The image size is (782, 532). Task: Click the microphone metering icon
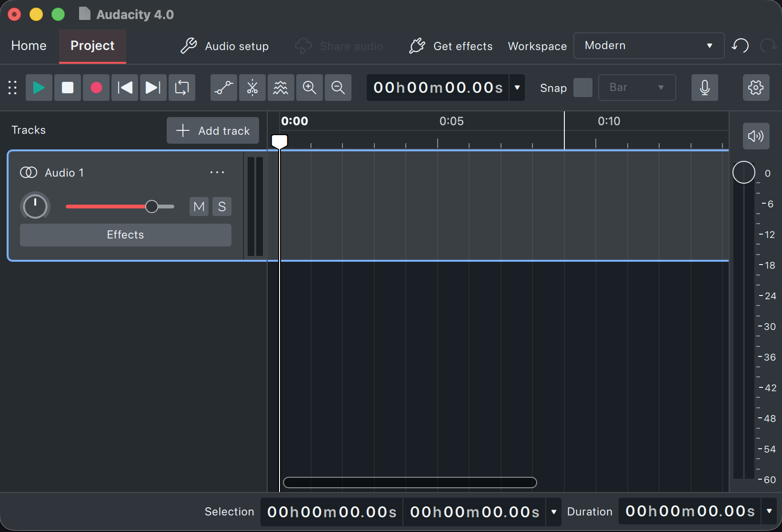click(705, 88)
